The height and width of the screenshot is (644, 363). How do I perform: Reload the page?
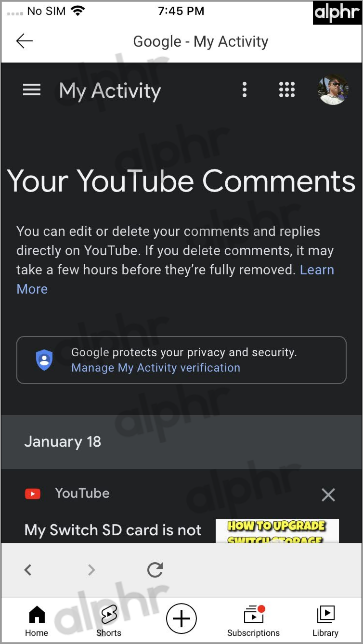[155, 570]
